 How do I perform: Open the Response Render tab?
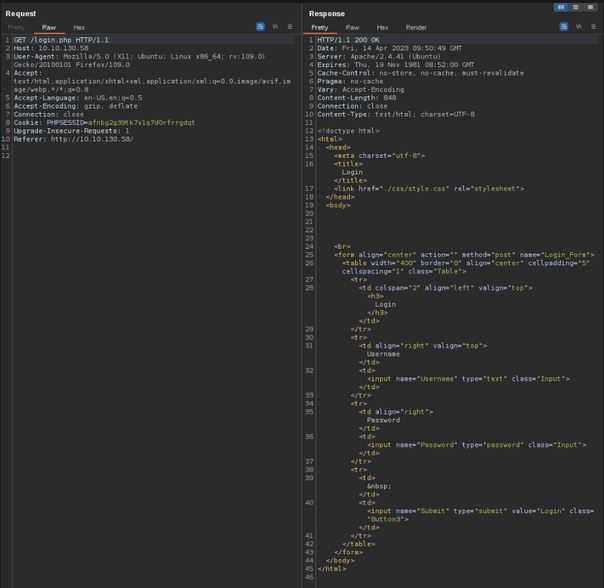pyautogui.click(x=416, y=28)
